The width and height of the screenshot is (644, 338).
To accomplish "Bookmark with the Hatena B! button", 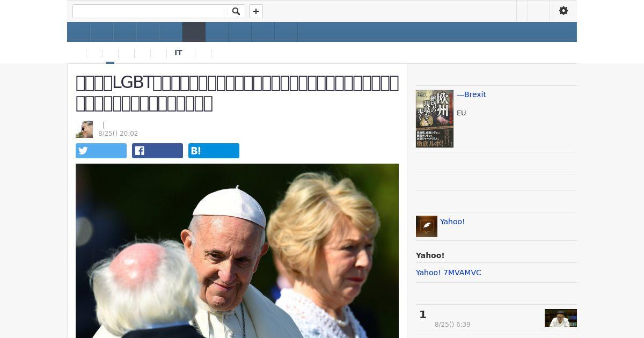I will click(214, 151).
